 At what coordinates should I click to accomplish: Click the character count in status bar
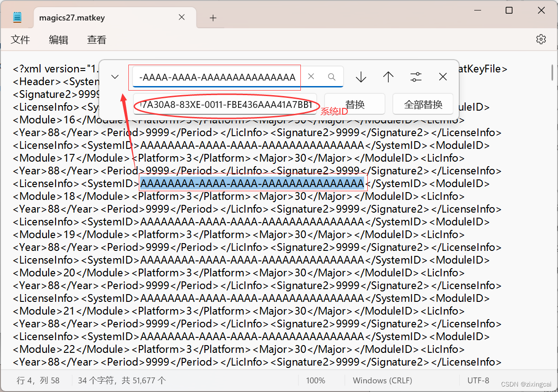pyautogui.click(x=122, y=381)
